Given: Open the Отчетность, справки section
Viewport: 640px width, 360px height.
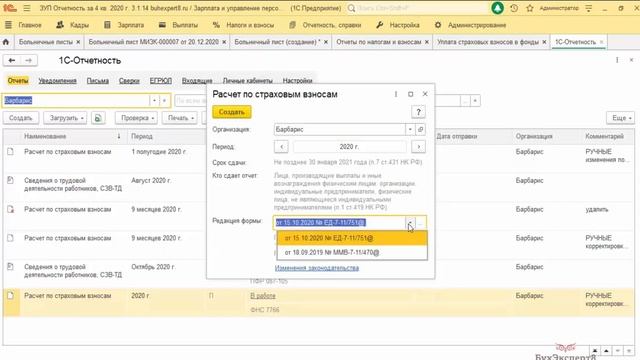Looking at the screenshot, I should [x=325, y=25].
